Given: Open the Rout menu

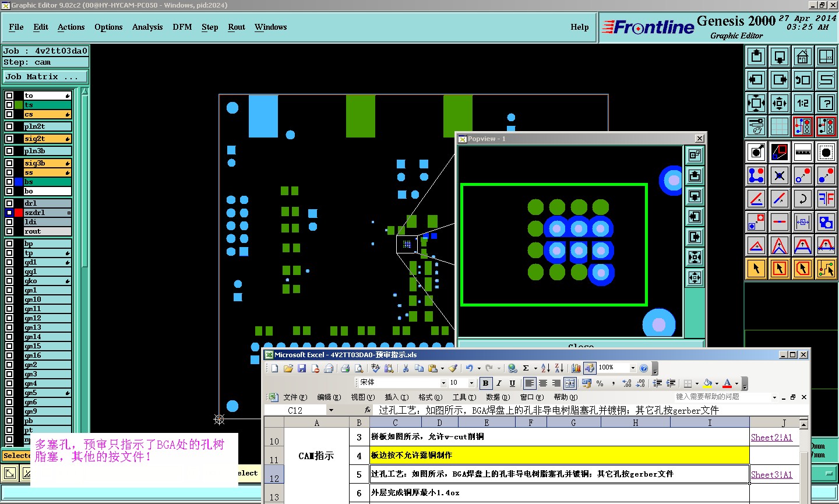Looking at the screenshot, I should tap(237, 27).
